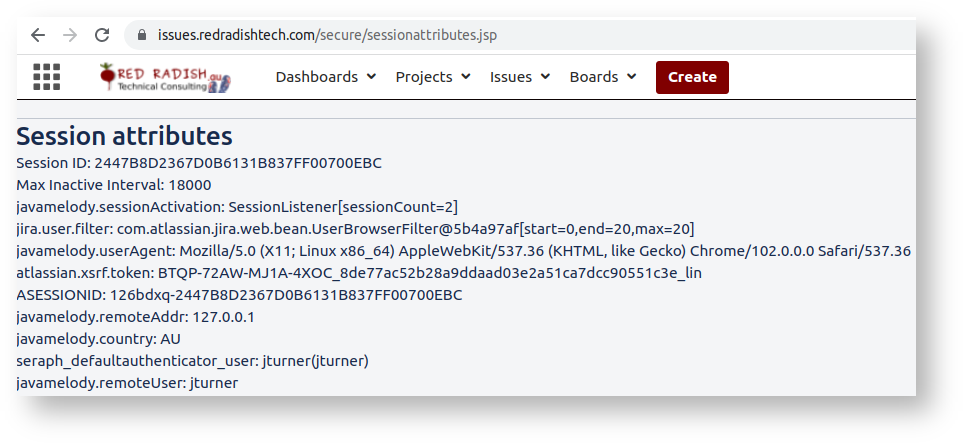The image size is (964, 444).
Task: Open the app switcher grid icon
Action: [47, 77]
